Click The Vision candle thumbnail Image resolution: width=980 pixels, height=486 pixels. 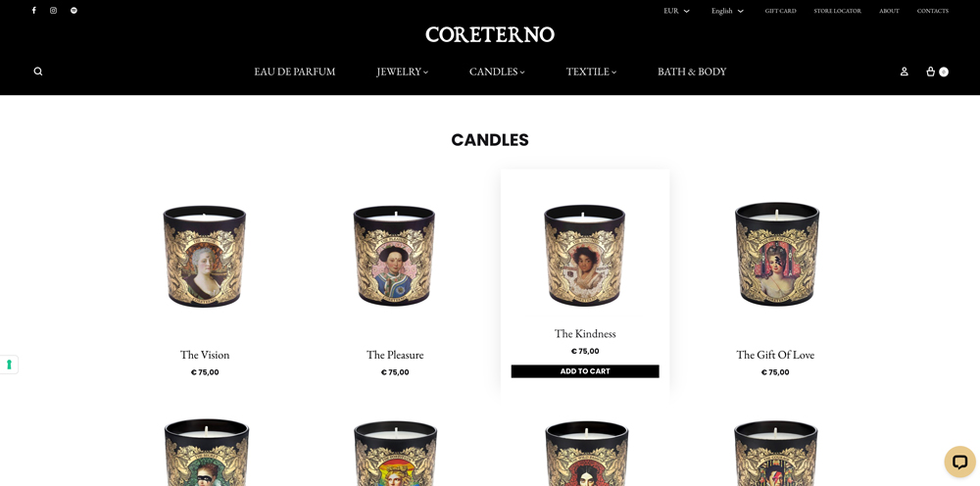(x=205, y=256)
